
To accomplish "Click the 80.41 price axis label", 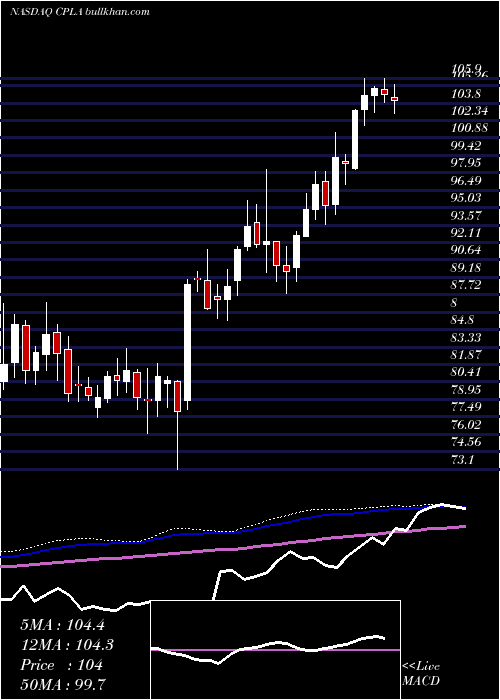I will (x=466, y=372).
